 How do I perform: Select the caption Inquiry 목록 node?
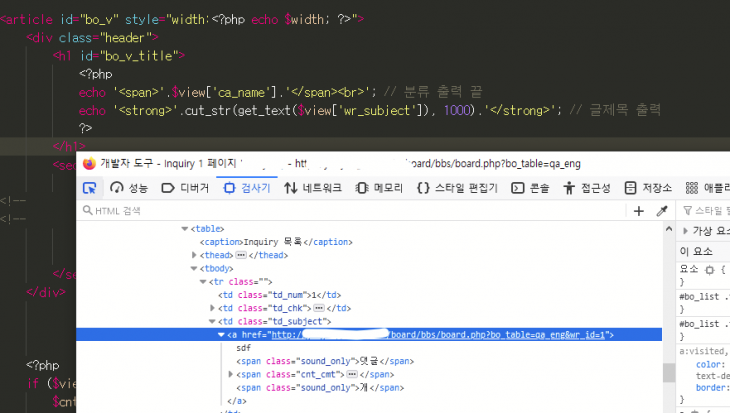click(x=276, y=242)
